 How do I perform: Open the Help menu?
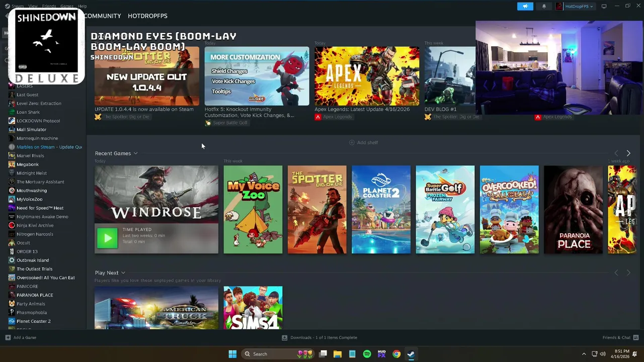click(82, 6)
